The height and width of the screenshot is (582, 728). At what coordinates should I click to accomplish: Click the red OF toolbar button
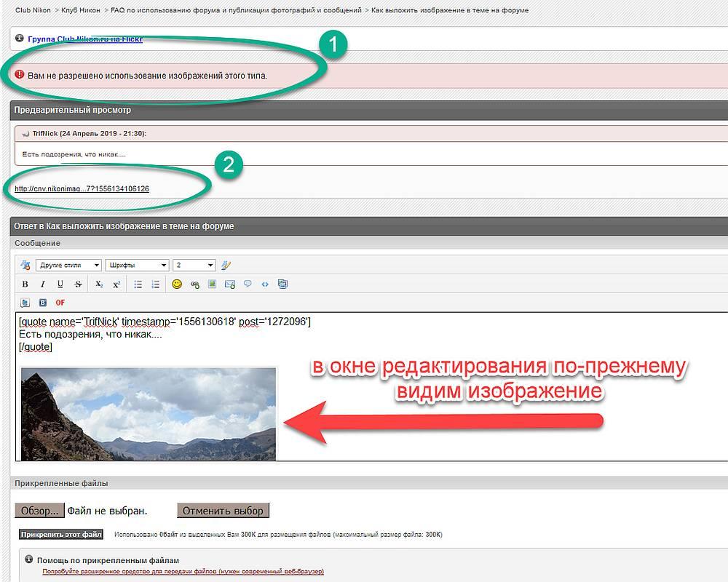[x=60, y=303]
